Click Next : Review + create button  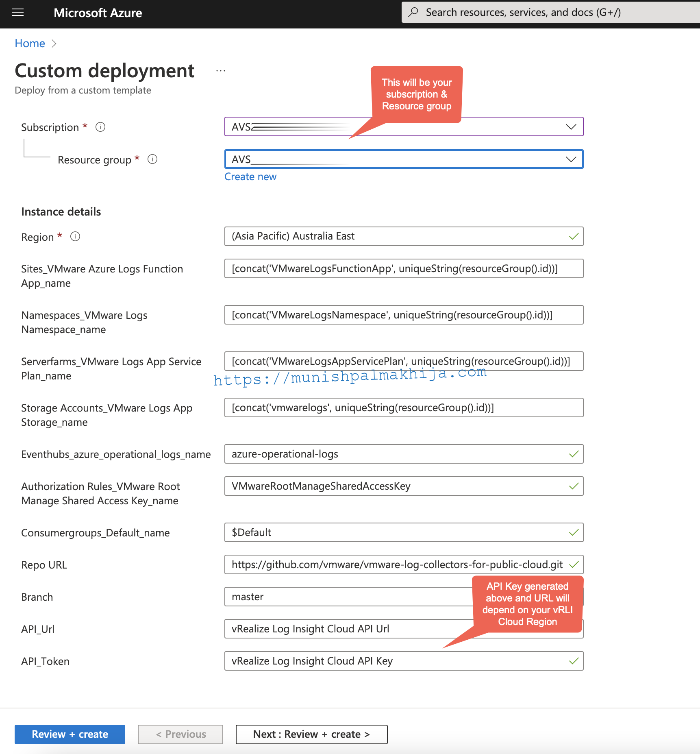pyautogui.click(x=312, y=734)
